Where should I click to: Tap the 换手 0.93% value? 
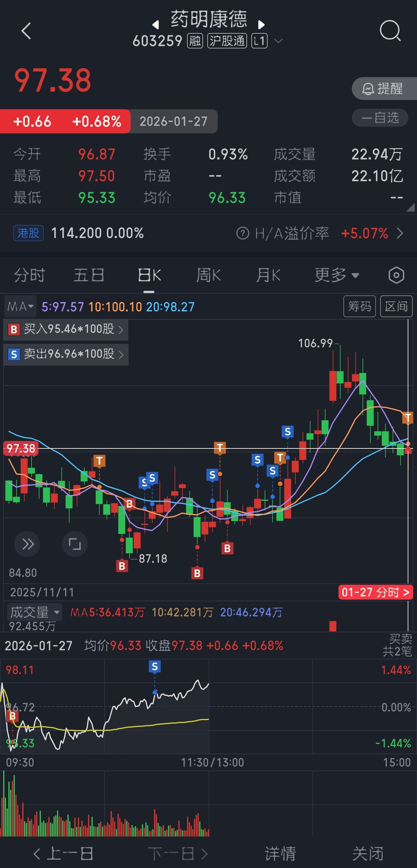228,154
